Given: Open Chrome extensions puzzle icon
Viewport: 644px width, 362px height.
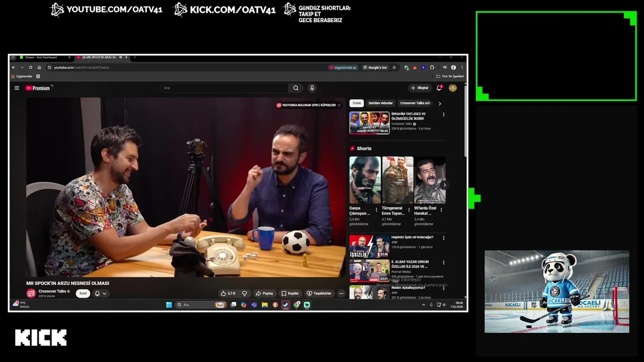Looking at the screenshot, I should click(432, 67).
